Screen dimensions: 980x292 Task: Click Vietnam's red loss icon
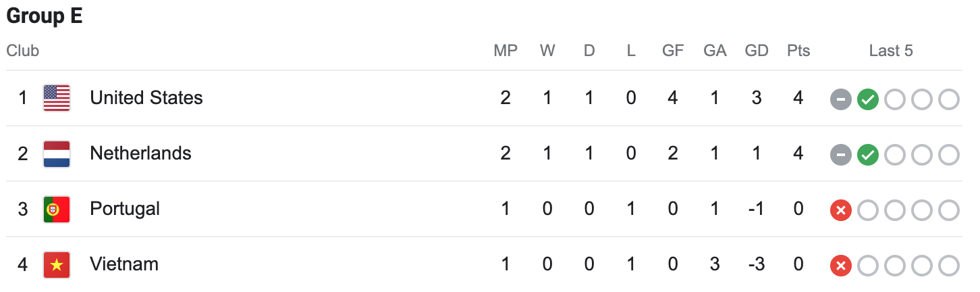[x=840, y=266]
